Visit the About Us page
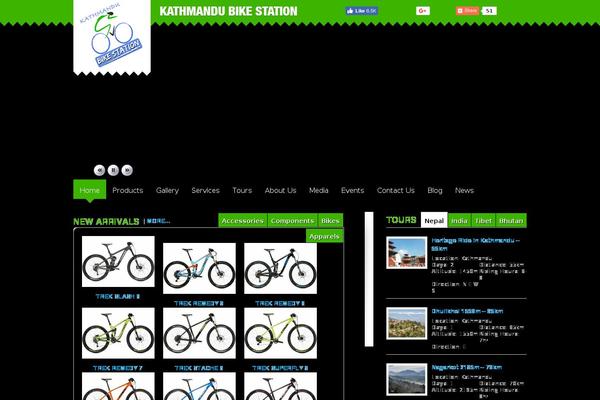600x400 pixels. (280, 190)
